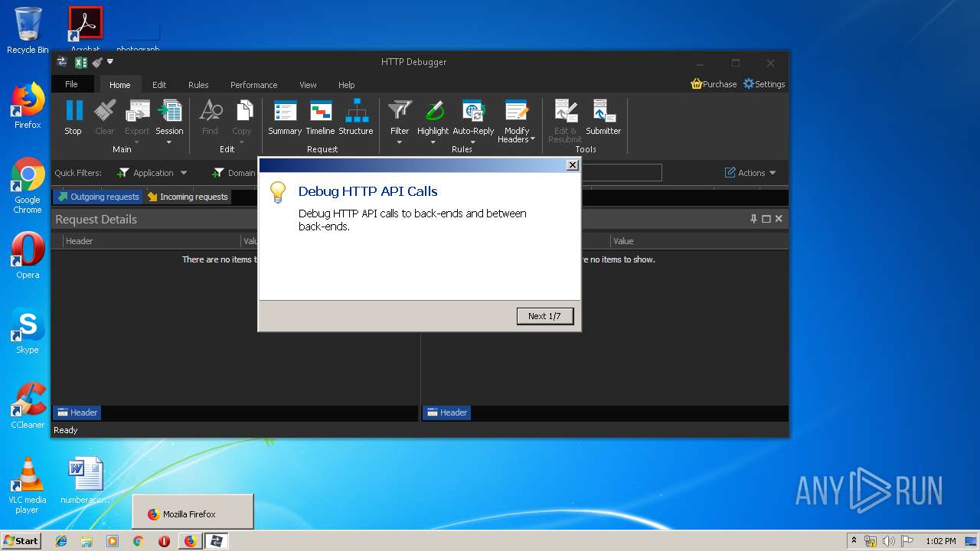The height and width of the screenshot is (551, 980).
Task: Click the brush icon in title bar
Action: coord(96,62)
